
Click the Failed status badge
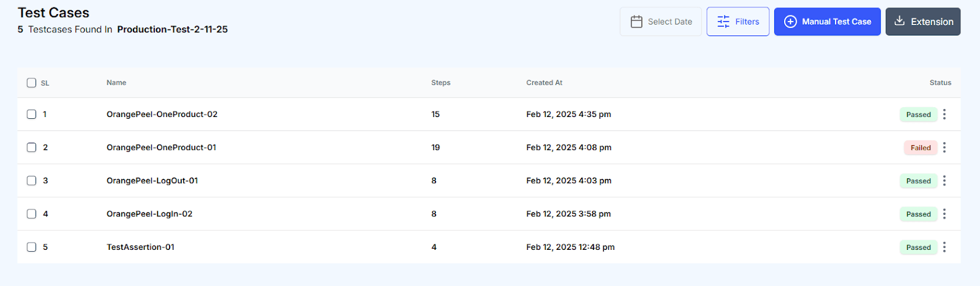tap(921, 148)
